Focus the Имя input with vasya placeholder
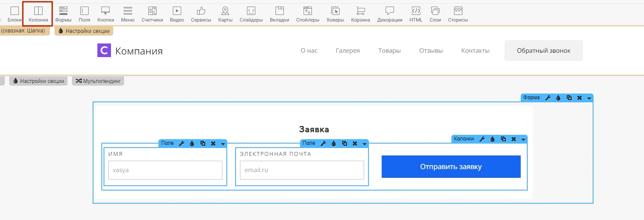Screen dimensions: 644x220 click(165, 170)
